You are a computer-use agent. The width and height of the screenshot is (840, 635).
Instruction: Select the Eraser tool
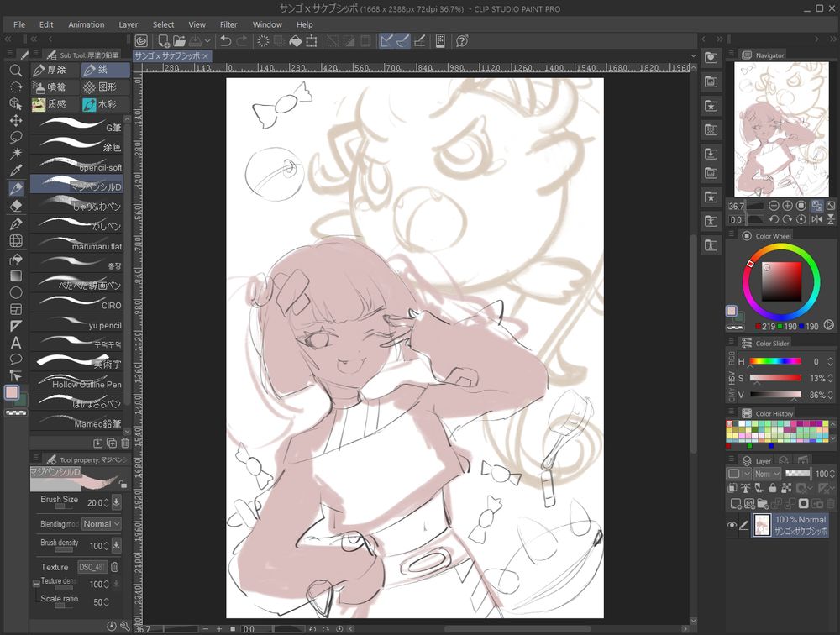pos(16,206)
